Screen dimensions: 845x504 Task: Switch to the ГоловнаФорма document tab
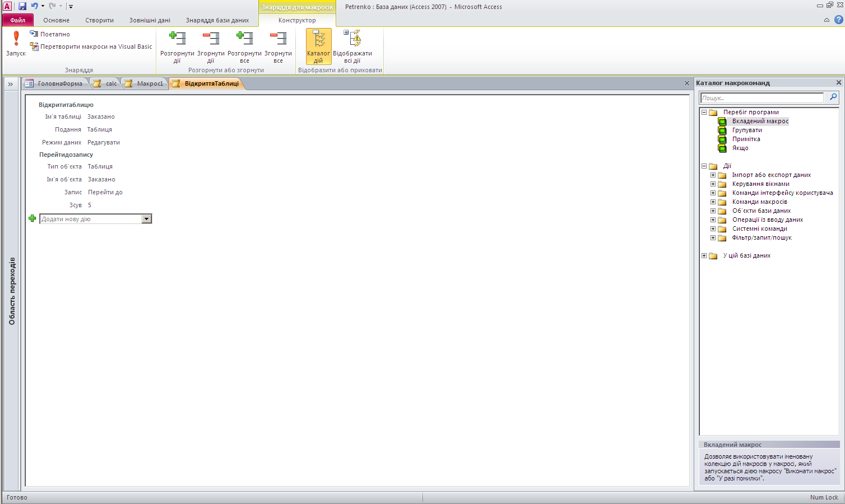pos(55,83)
